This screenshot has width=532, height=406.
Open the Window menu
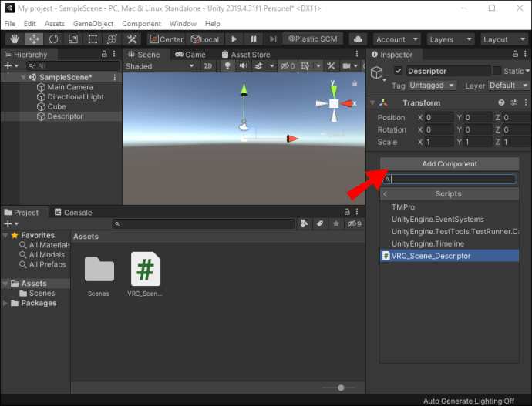click(x=183, y=24)
